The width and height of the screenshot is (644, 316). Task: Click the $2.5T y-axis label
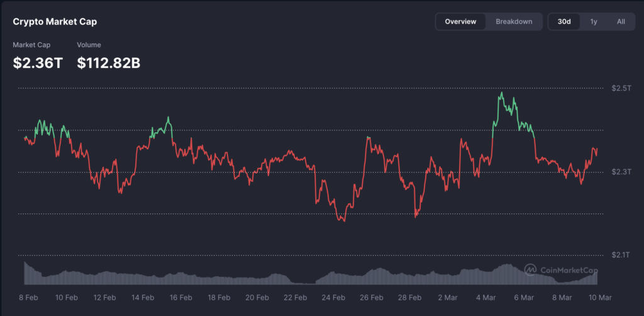click(x=621, y=88)
